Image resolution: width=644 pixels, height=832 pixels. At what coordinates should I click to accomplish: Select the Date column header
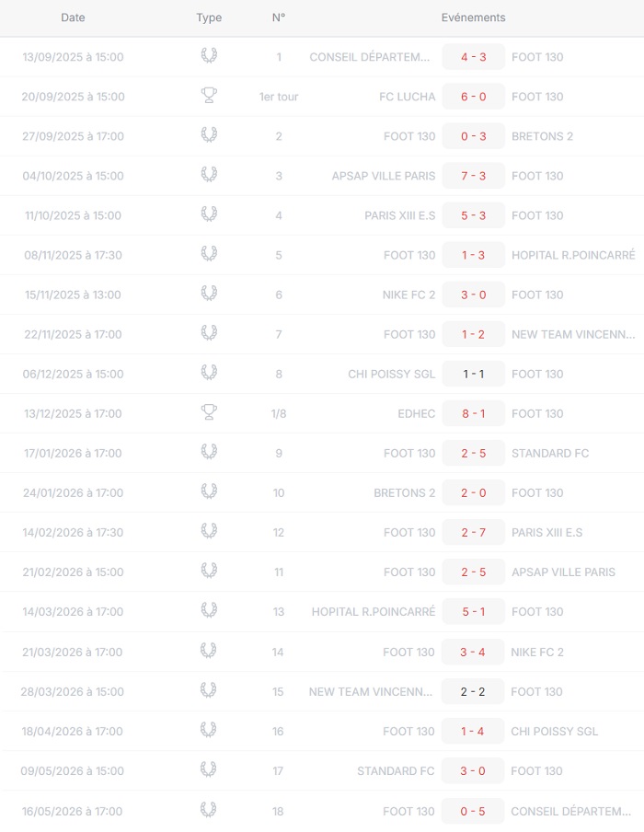tap(73, 17)
